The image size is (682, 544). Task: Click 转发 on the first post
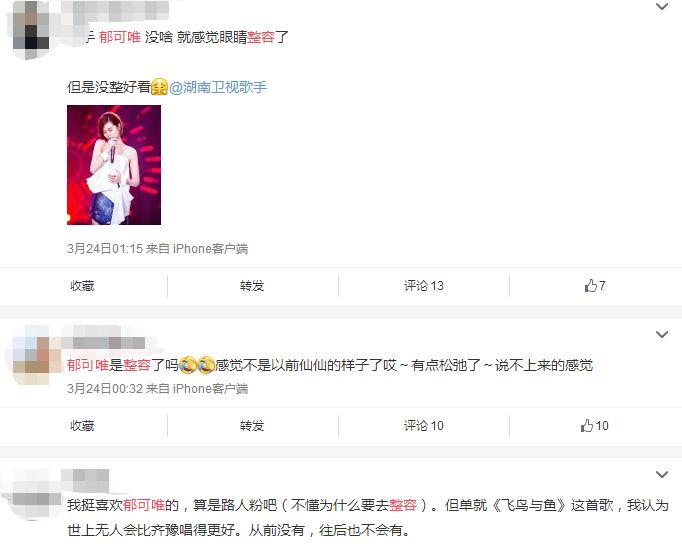(252, 286)
